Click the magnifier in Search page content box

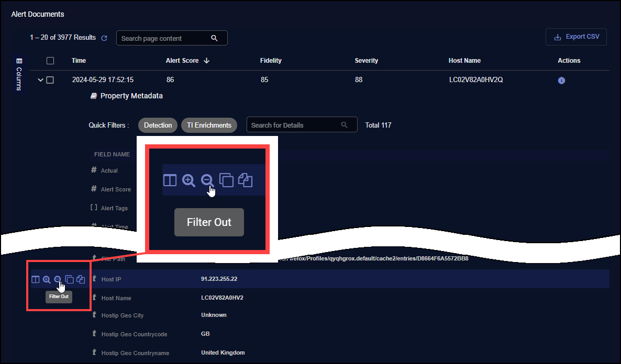pos(214,38)
